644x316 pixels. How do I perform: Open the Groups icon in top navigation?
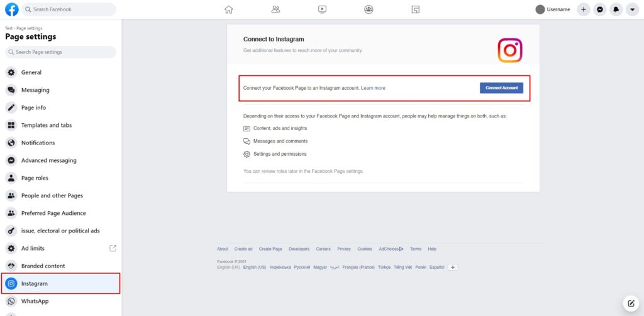click(369, 9)
